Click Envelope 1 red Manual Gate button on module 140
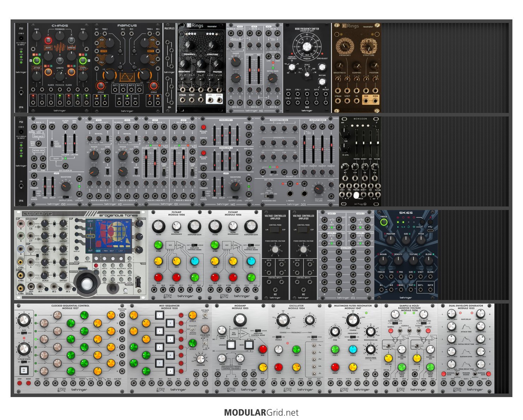Viewport: 523px width, 420px height. pyautogui.click(x=203, y=127)
